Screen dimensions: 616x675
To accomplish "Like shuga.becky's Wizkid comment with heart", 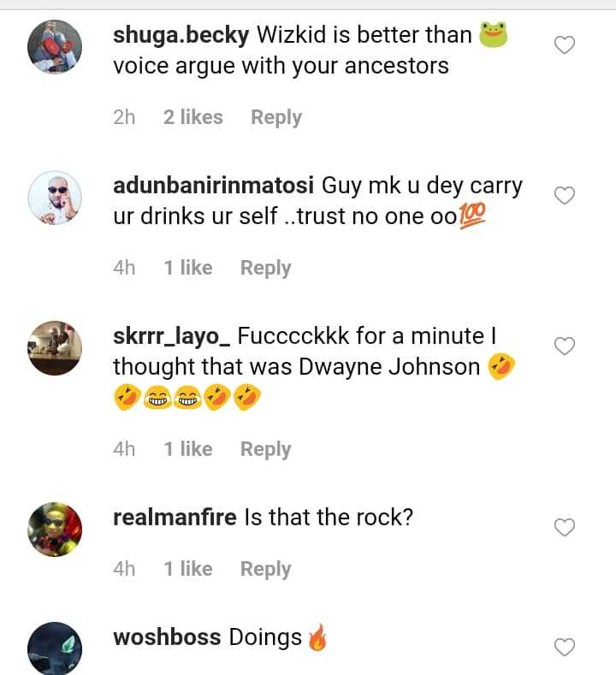I will pyautogui.click(x=565, y=45).
